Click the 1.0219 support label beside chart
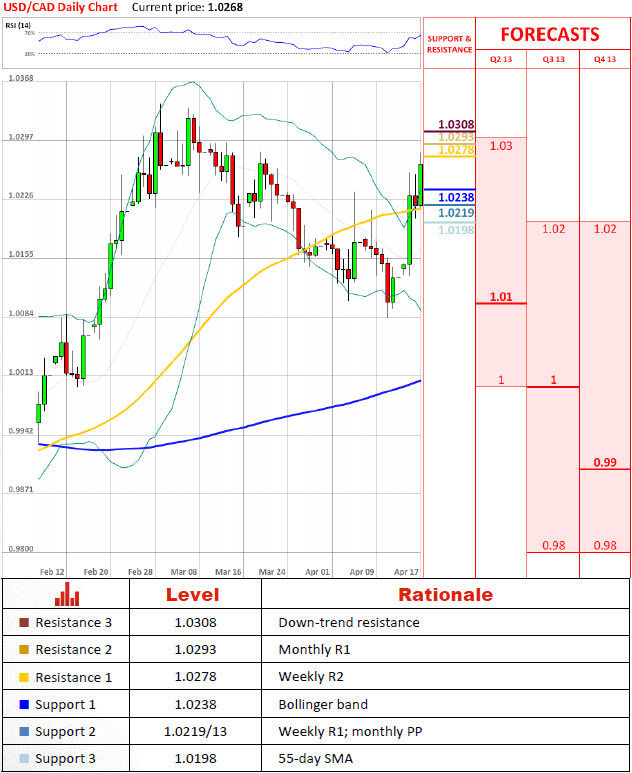This screenshot has height=773, width=632. pyautogui.click(x=456, y=213)
